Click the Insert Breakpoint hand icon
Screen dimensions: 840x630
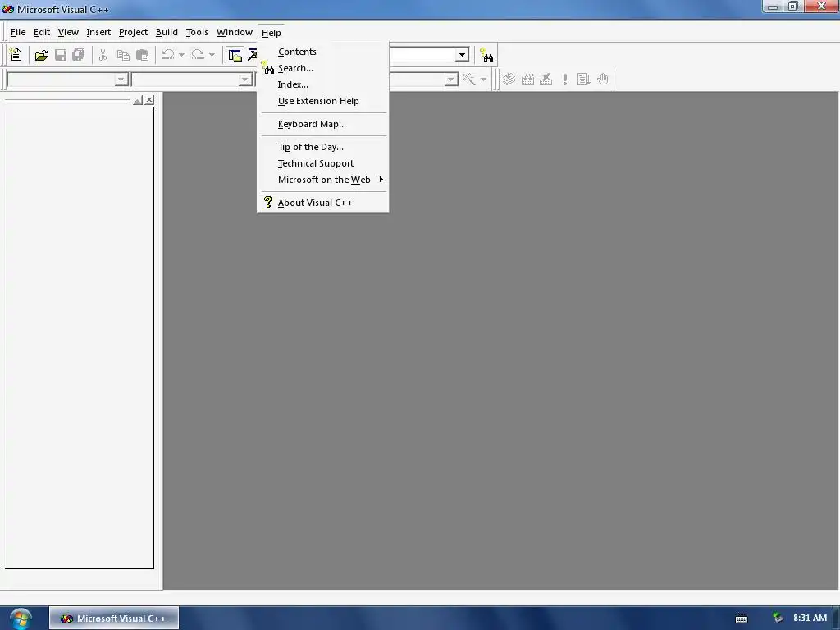tap(603, 80)
